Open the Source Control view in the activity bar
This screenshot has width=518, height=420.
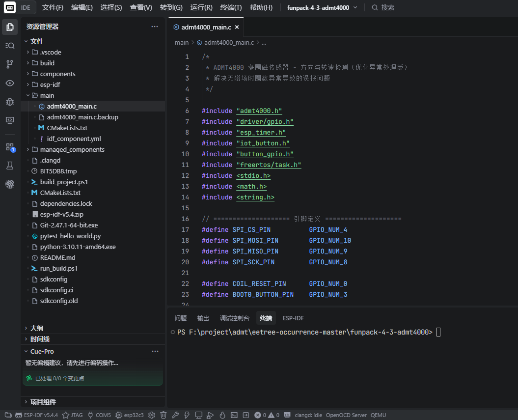point(10,64)
